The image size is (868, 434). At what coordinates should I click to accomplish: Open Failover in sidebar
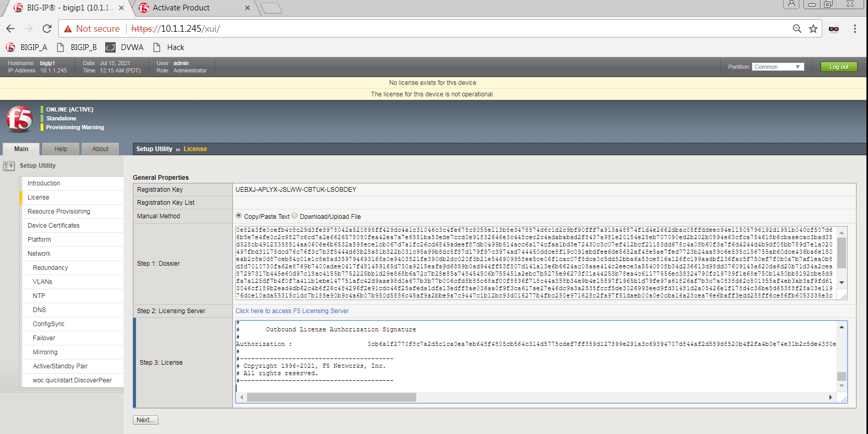72,338
